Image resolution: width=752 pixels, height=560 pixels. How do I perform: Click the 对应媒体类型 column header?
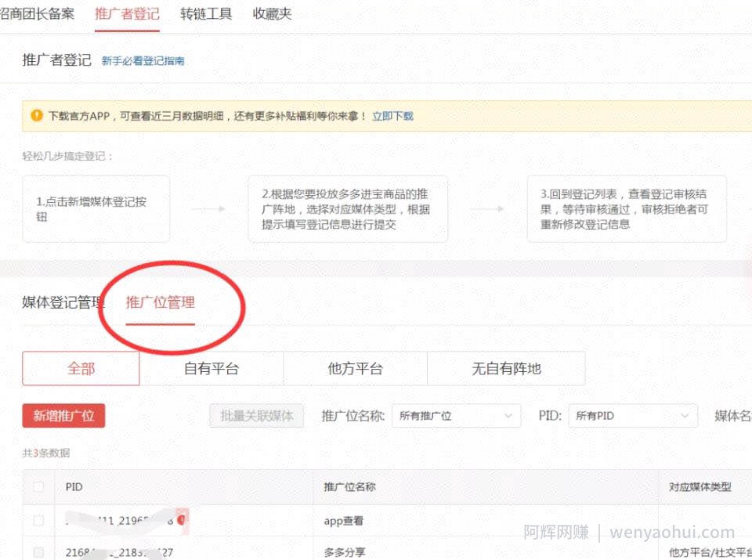pos(700,486)
